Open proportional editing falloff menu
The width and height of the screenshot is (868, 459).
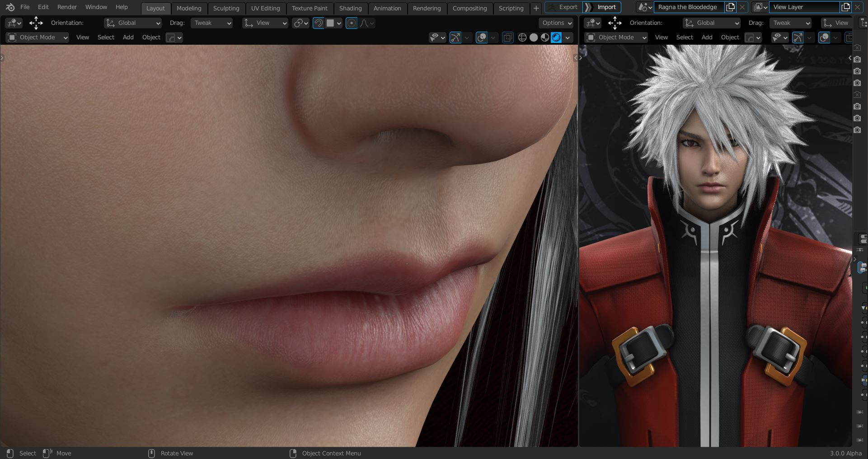tap(367, 23)
